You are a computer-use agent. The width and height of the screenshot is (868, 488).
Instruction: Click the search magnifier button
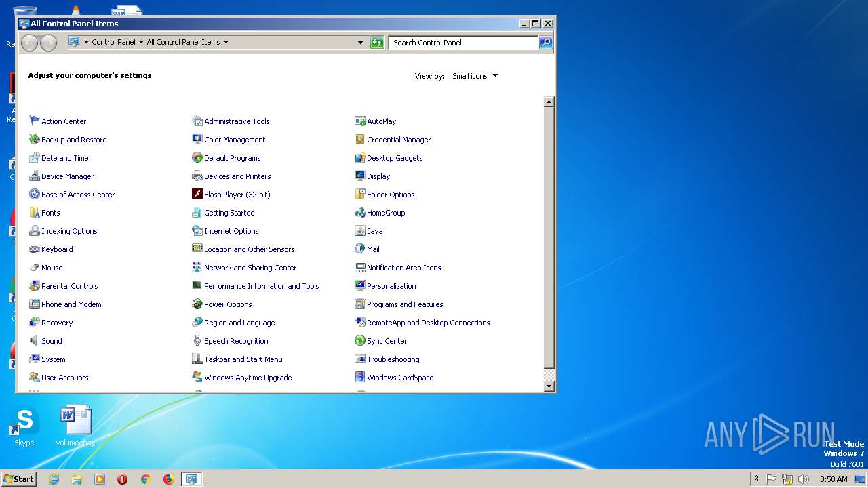[546, 43]
